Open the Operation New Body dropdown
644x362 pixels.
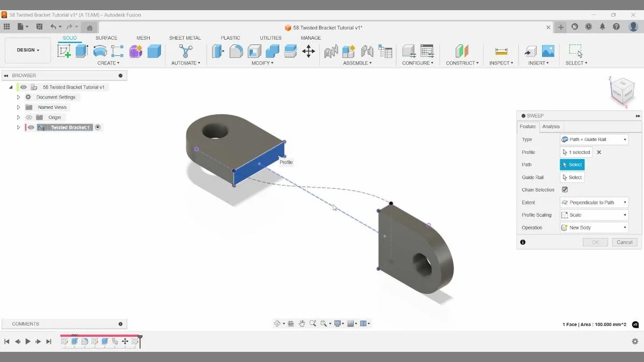click(x=594, y=227)
